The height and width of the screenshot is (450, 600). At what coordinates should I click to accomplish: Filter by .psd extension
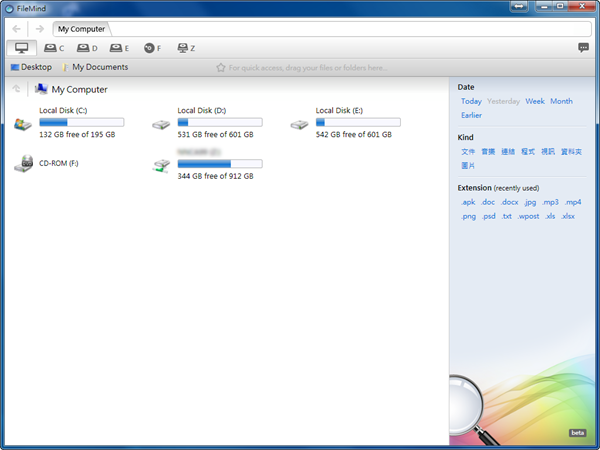489,217
